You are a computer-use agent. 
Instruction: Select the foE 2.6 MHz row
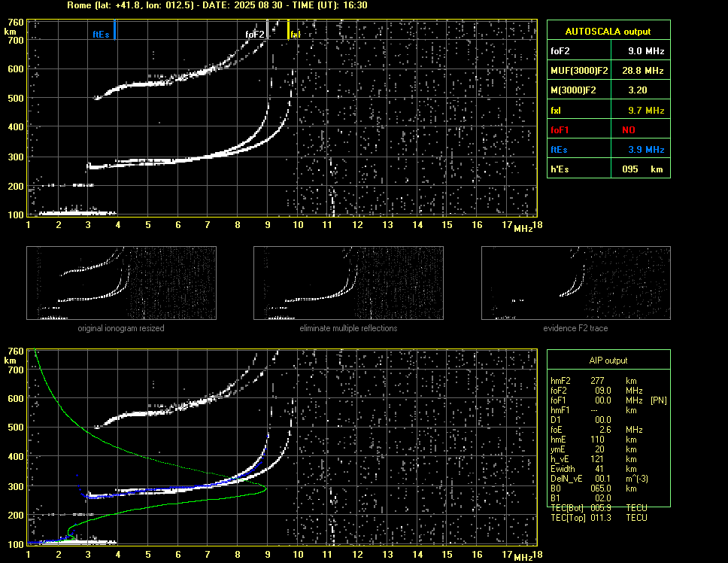coord(597,430)
